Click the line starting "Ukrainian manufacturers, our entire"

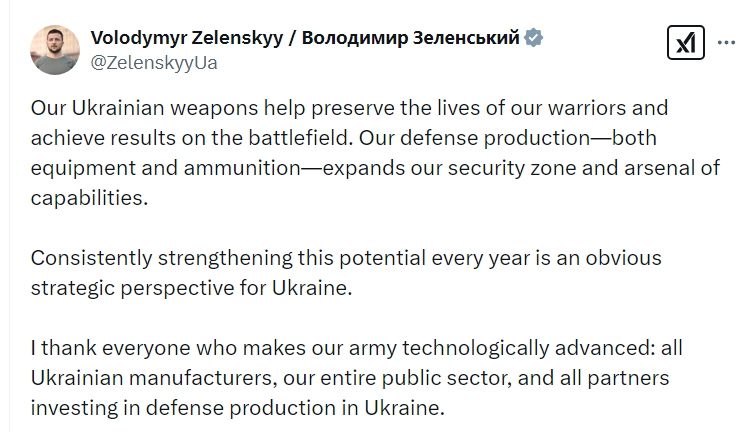350,378
